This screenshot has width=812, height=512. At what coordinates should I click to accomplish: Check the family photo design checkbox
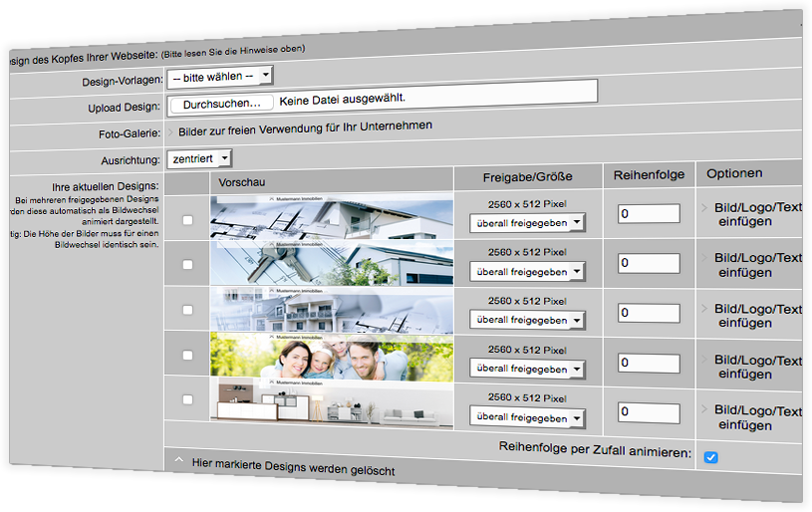[187, 356]
